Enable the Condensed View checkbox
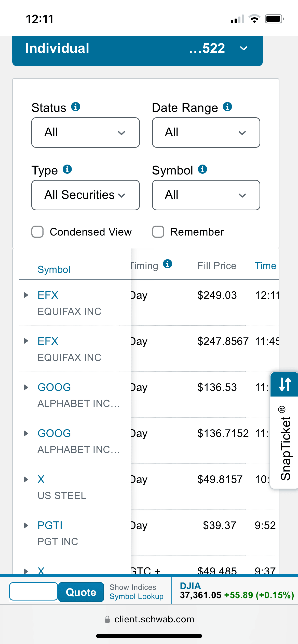 point(37,232)
